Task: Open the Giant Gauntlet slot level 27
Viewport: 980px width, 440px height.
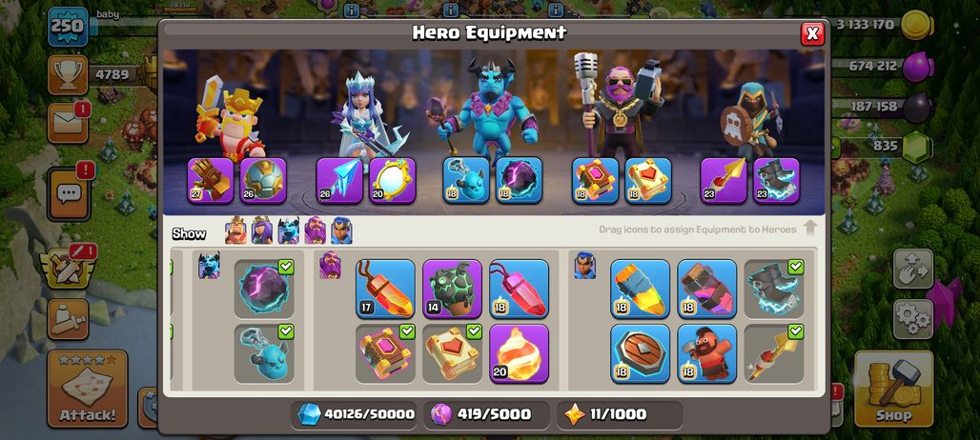Action: (211, 180)
